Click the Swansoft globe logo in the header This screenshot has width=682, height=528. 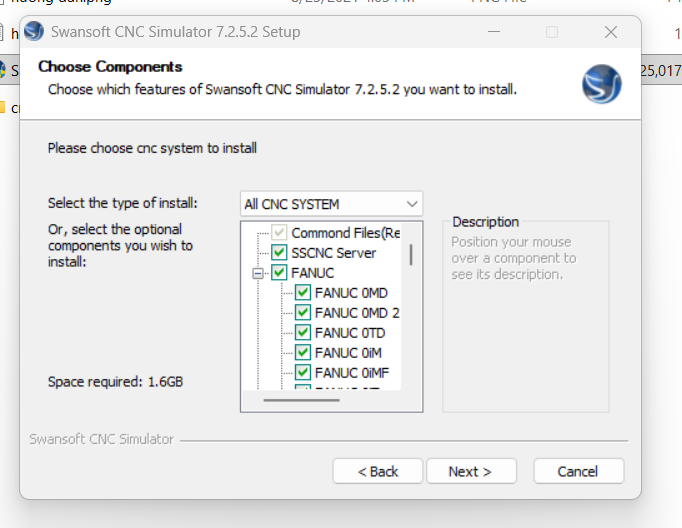(601, 84)
